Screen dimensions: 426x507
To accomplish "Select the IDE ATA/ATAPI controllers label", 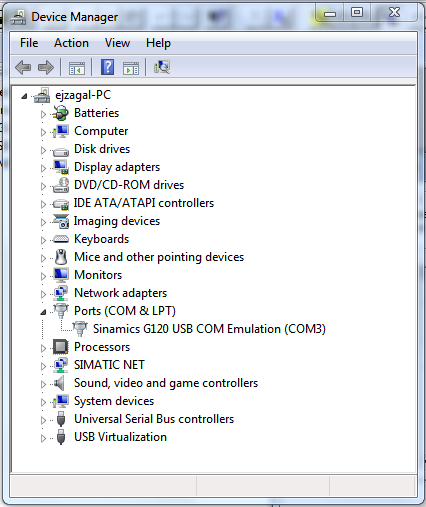I will (x=144, y=203).
